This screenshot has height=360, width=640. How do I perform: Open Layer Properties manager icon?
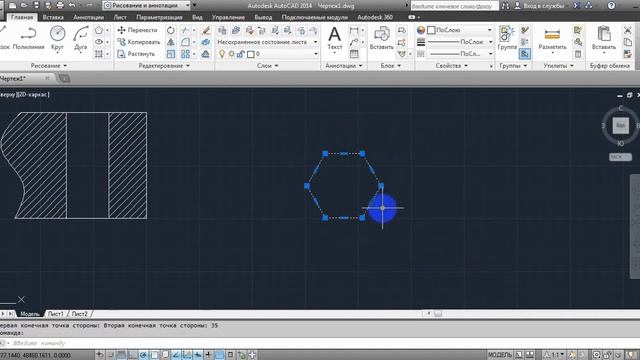tap(222, 30)
